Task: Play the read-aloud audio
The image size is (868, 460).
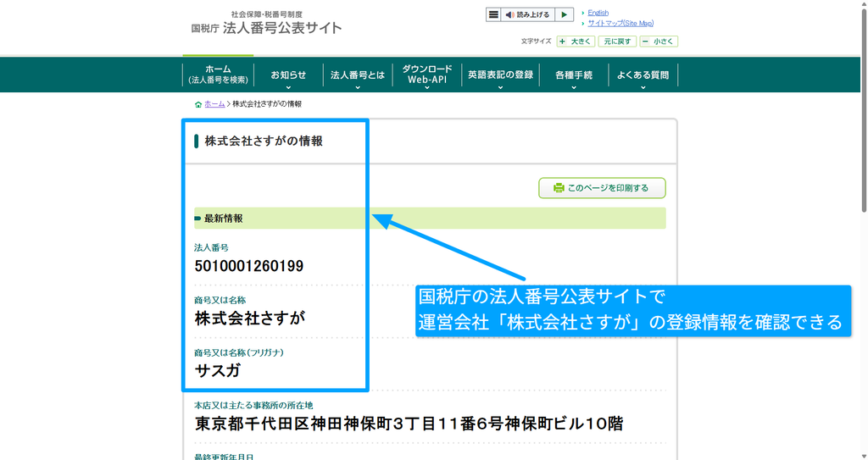Action: 564,15
